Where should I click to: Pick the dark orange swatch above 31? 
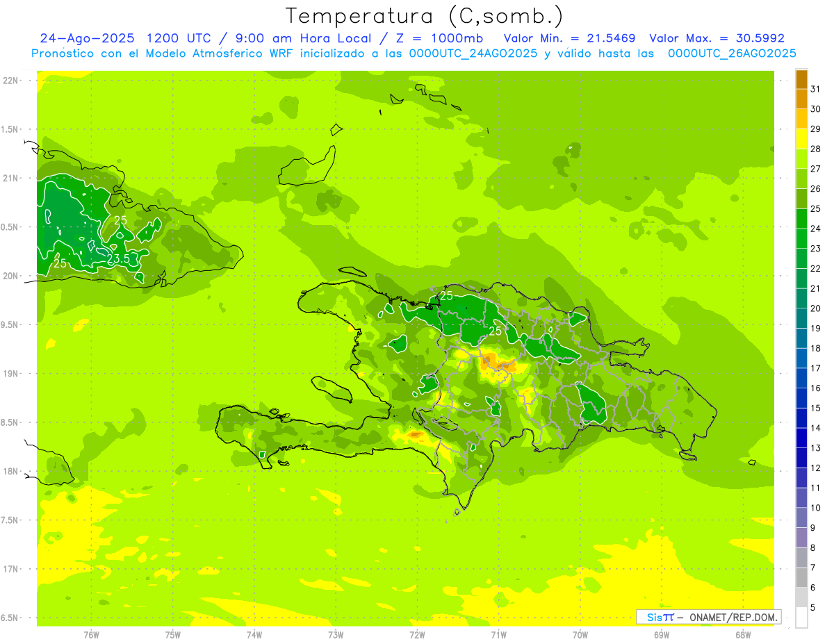pos(801,79)
